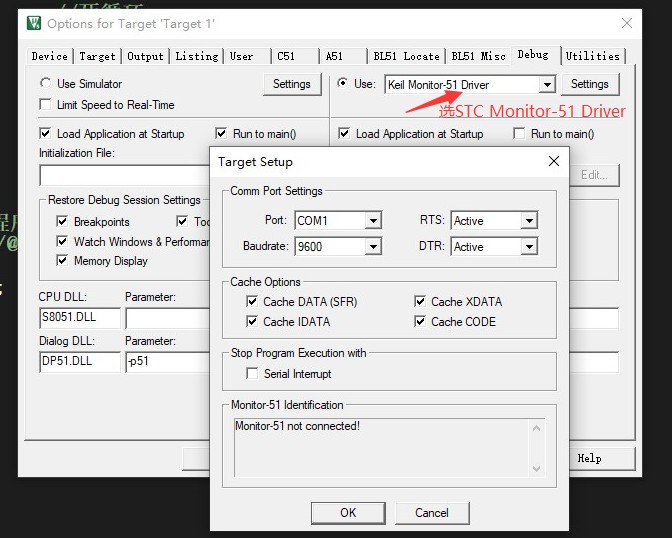Open the Output tab

(x=145, y=56)
